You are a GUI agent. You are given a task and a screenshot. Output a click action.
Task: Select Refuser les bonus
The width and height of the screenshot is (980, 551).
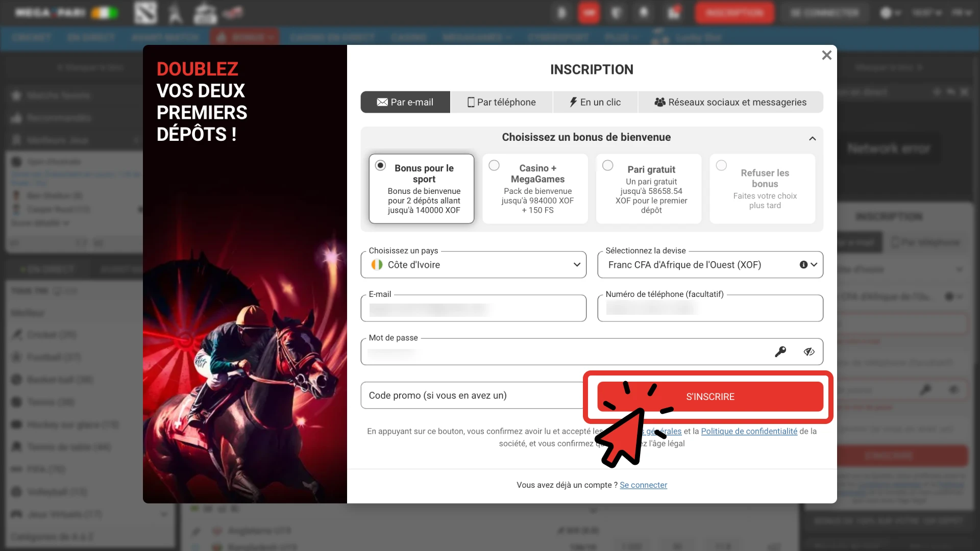(763, 189)
